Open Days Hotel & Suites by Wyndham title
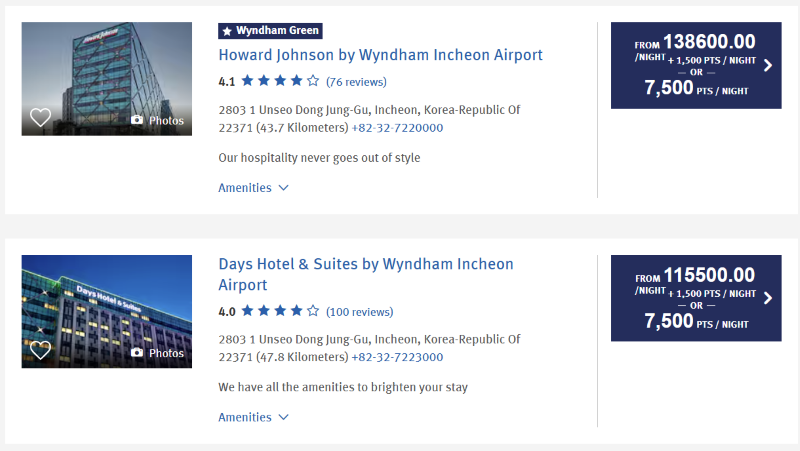This screenshot has height=451, width=800. click(365, 265)
